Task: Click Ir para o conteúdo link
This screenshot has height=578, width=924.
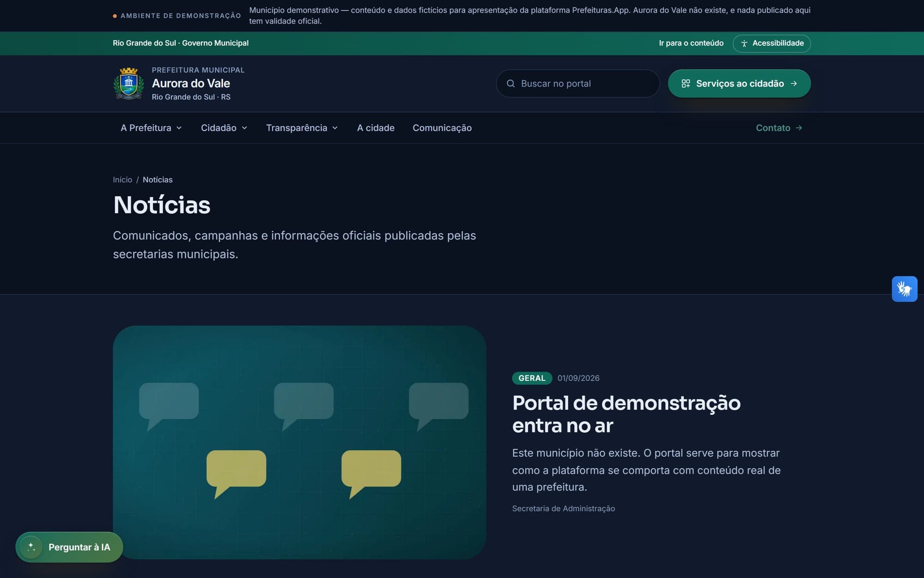Action: tap(691, 43)
